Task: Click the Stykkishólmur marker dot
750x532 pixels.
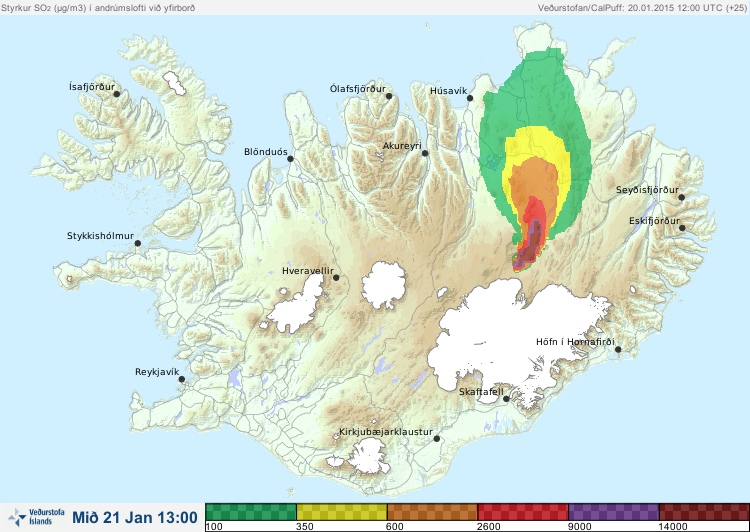Action: click(138, 244)
